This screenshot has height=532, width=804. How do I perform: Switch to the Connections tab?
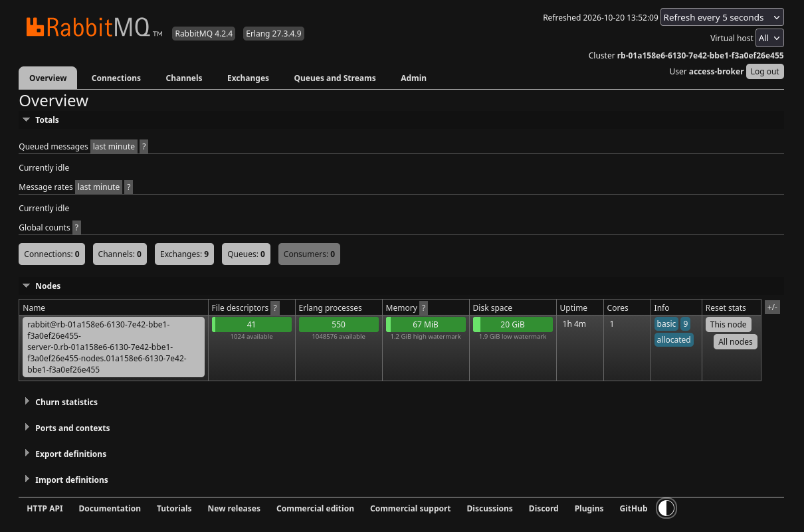click(x=116, y=78)
